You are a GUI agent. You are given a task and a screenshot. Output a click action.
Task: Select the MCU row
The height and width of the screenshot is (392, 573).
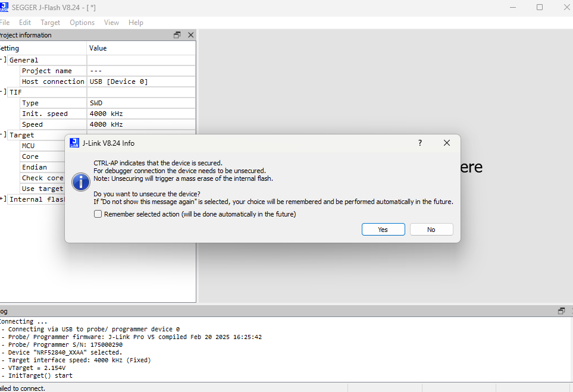(x=42, y=146)
